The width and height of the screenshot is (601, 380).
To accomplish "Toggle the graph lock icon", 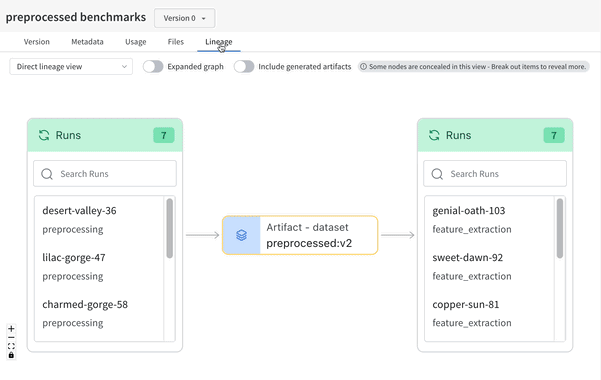I will coord(11,355).
